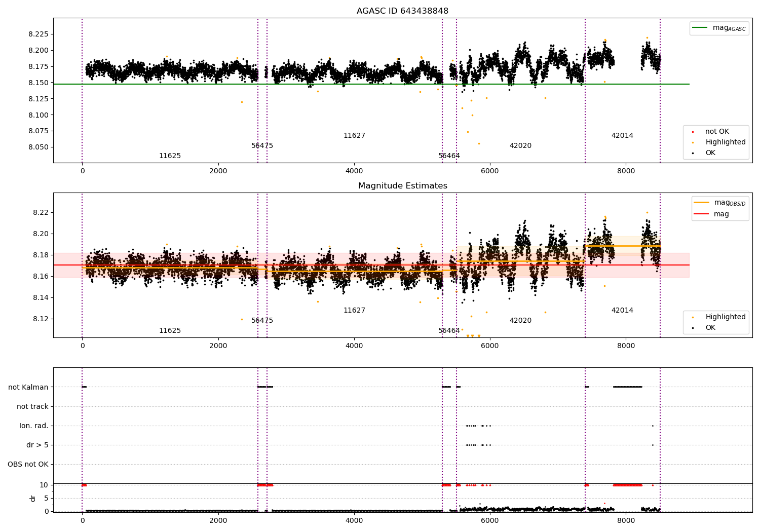Click OBSID label 42014 in top plot
Image resolution: width=760 pixels, height=532 pixels.
[x=622, y=136]
